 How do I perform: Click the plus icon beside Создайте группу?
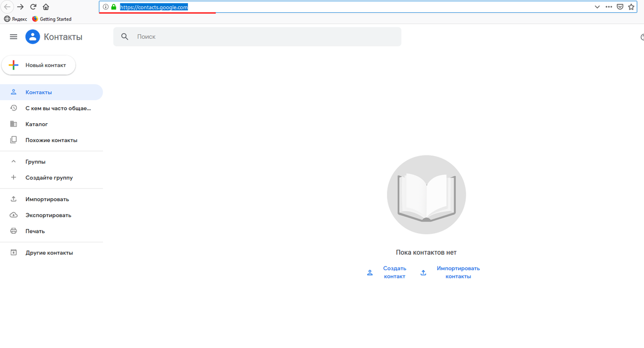click(14, 177)
